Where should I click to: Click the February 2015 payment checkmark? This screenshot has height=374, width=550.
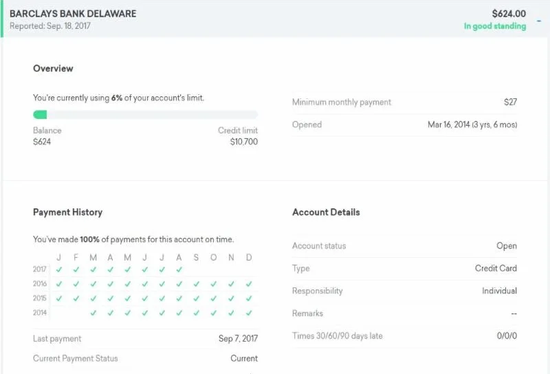(76, 298)
